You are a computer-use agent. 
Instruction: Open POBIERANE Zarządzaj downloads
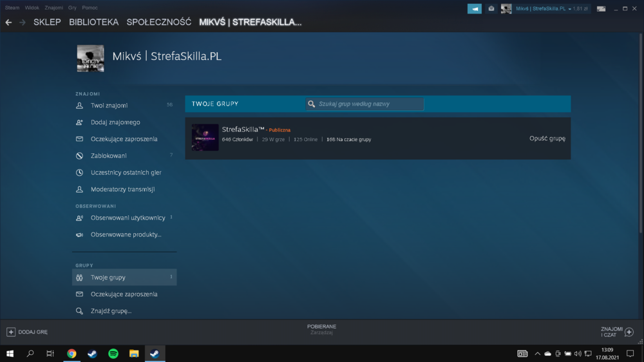point(321,330)
